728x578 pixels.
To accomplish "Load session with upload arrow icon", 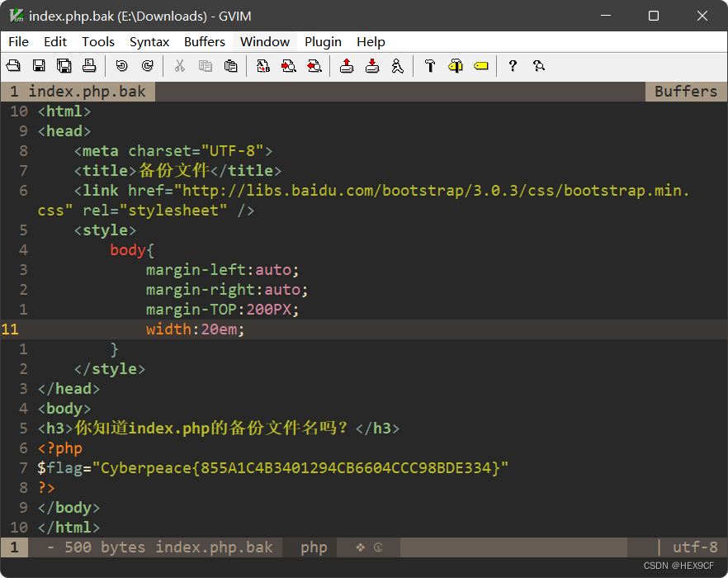I will point(347,66).
